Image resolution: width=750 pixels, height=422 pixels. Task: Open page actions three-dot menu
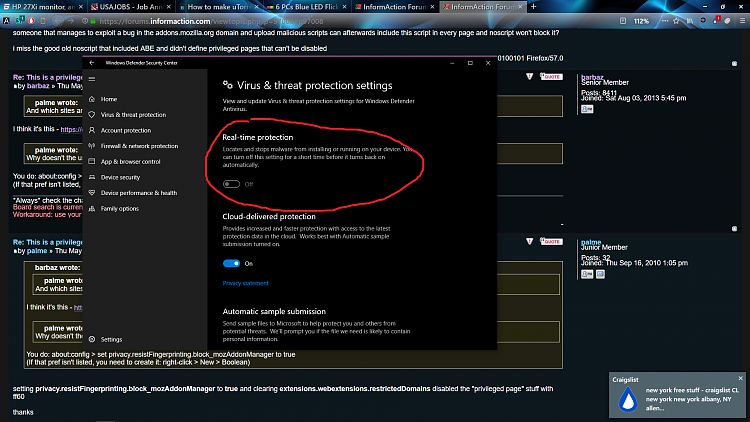pyautogui.click(x=664, y=21)
